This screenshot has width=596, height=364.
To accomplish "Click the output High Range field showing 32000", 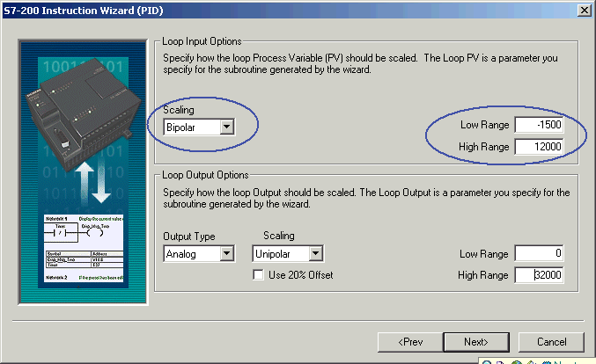I will point(539,275).
